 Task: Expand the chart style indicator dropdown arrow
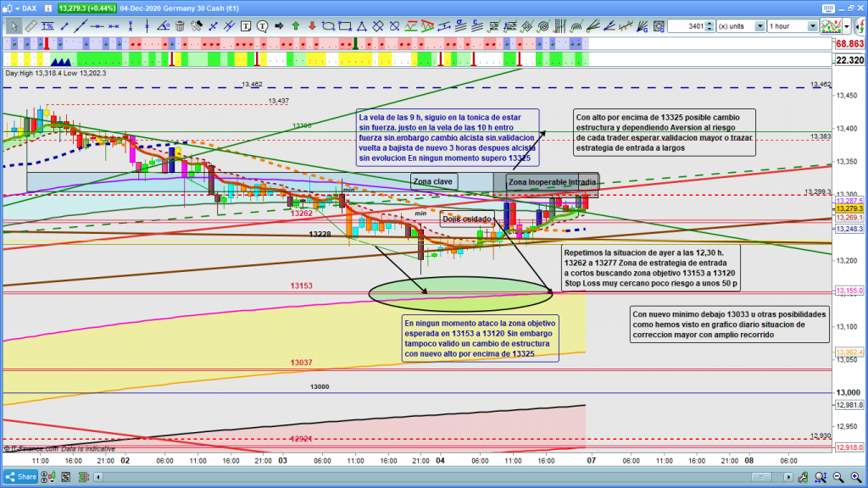coord(848,26)
